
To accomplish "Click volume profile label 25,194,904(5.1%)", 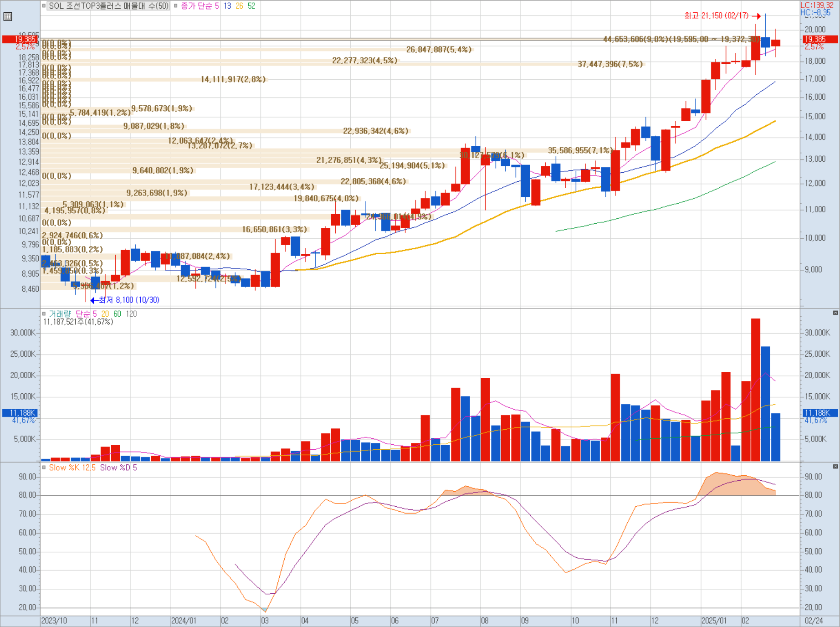I will (x=412, y=166).
